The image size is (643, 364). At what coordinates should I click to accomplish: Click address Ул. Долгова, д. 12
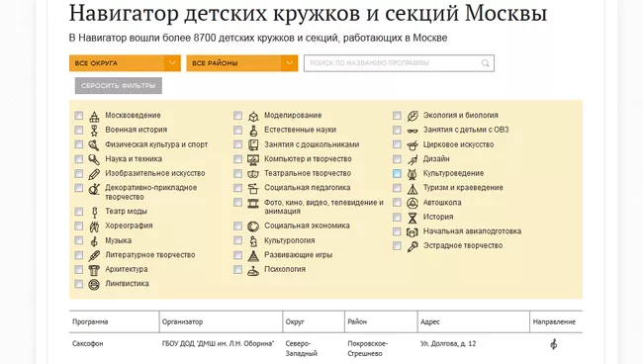[x=448, y=343]
